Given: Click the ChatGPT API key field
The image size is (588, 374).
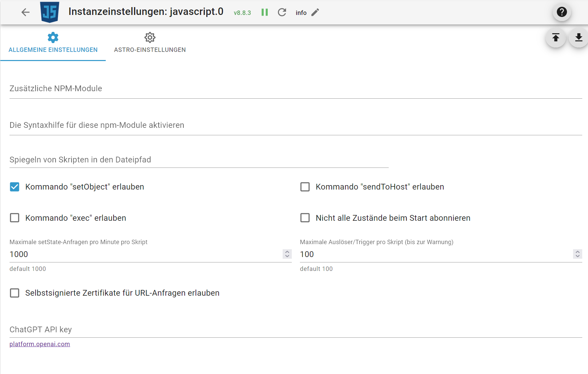Looking at the screenshot, I should [296, 330].
